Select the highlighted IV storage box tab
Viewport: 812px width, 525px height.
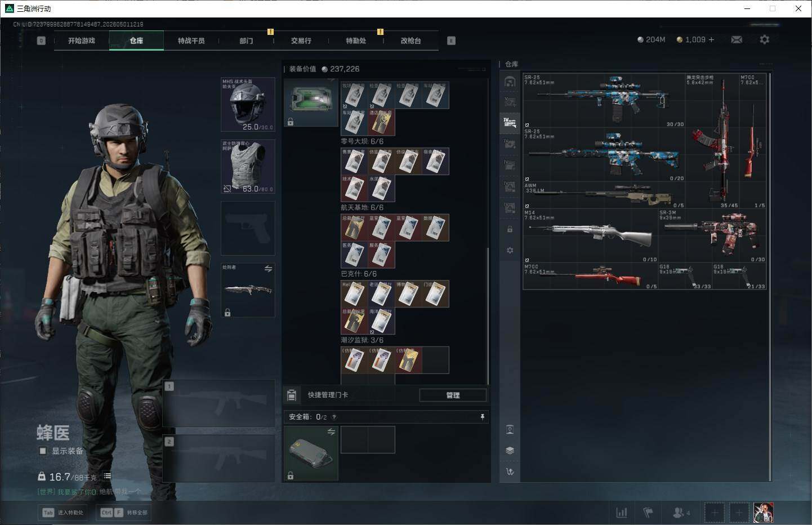tap(510, 123)
